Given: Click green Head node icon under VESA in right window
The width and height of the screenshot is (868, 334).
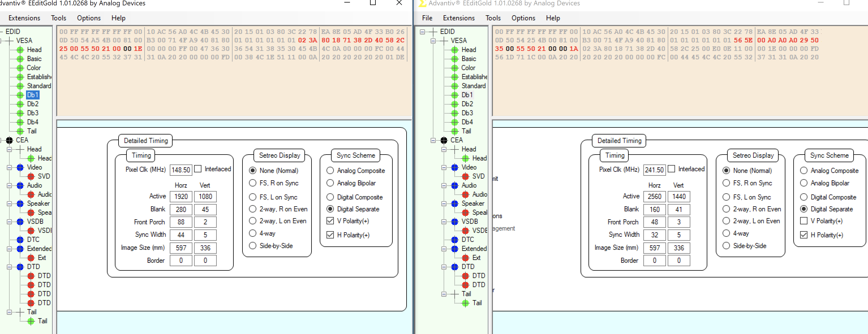Looking at the screenshot, I should (x=455, y=50).
